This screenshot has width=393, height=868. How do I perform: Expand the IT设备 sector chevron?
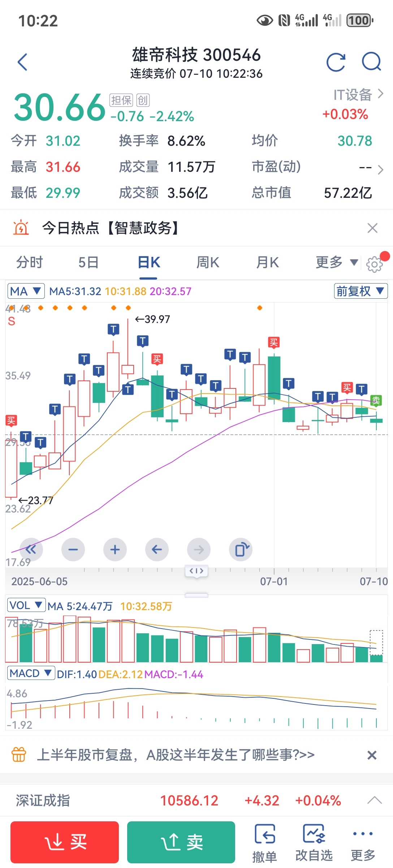(x=380, y=94)
